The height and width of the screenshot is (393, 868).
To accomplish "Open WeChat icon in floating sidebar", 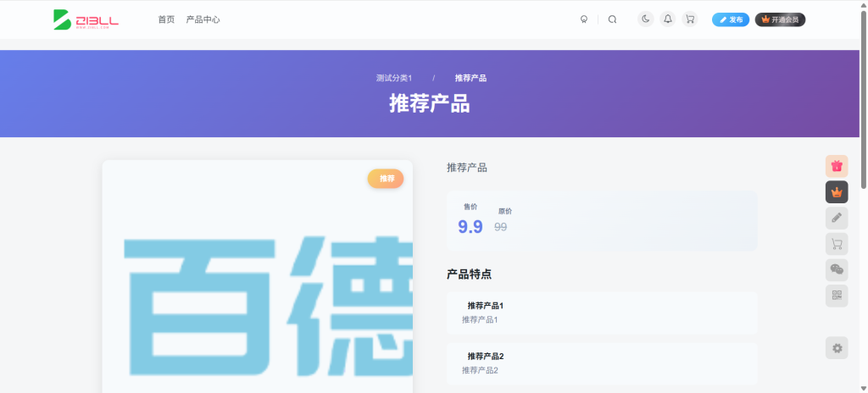I will (837, 270).
